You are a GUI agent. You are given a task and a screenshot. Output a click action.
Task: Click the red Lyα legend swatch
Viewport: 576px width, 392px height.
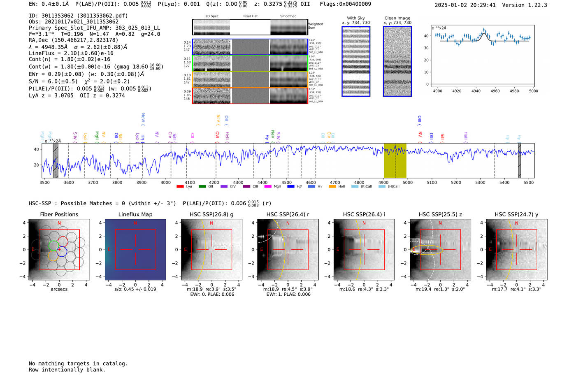pyautogui.click(x=180, y=187)
